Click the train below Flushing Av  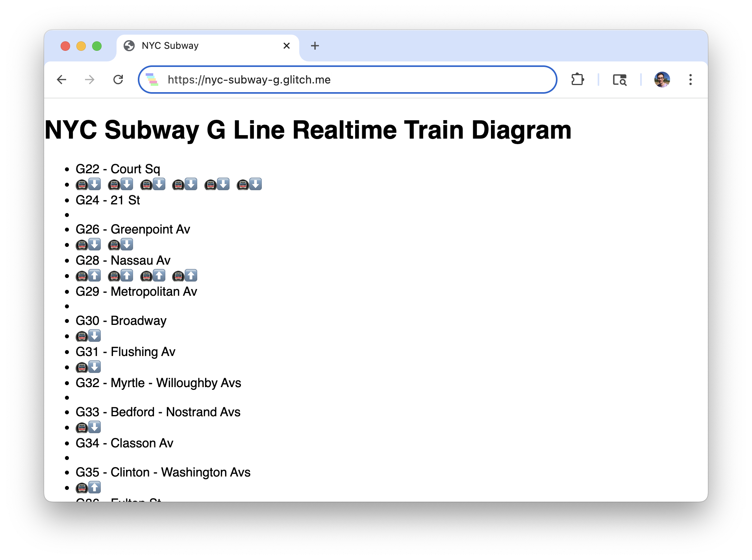tap(88, 367)
